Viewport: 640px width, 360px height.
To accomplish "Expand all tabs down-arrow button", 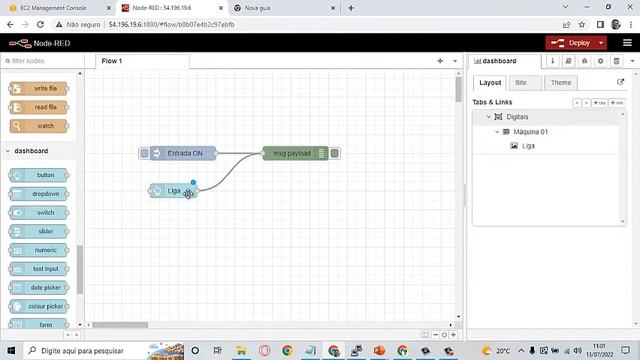I will pyautogui.click(x=586, y=103).
